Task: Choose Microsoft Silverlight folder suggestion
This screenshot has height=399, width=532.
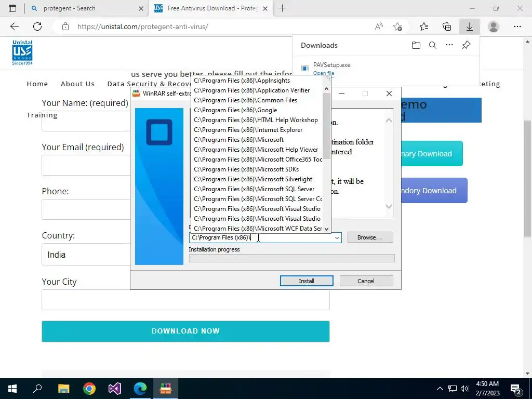Action: [257, 179]
